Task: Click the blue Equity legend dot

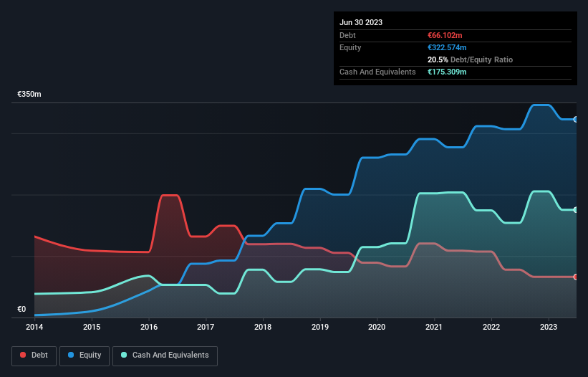Action: tap(71, 355)
